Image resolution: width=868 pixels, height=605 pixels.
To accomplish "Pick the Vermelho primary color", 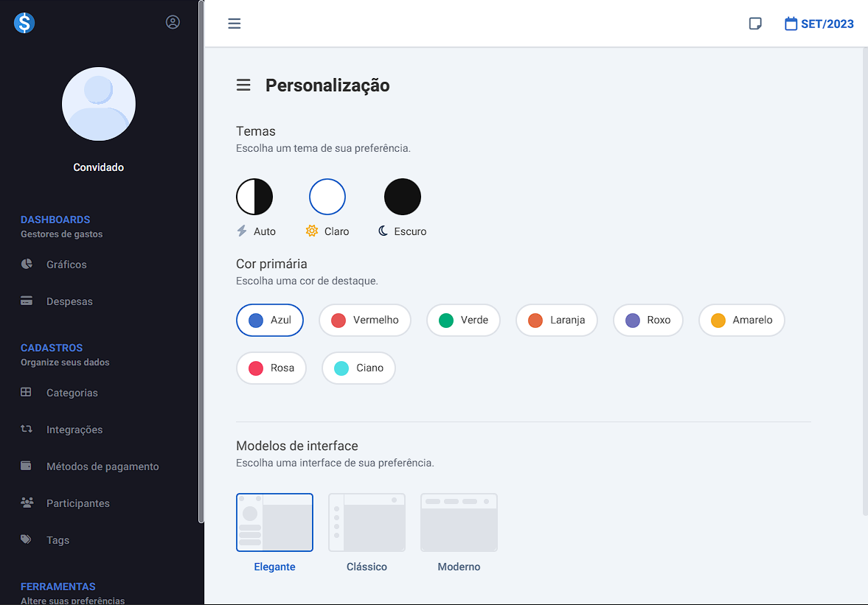I will pos(364,320).
